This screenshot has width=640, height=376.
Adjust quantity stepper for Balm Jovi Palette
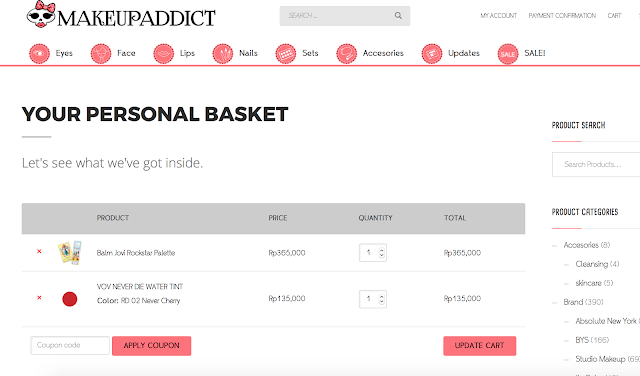pyautogui.click(x=381, y=253)
